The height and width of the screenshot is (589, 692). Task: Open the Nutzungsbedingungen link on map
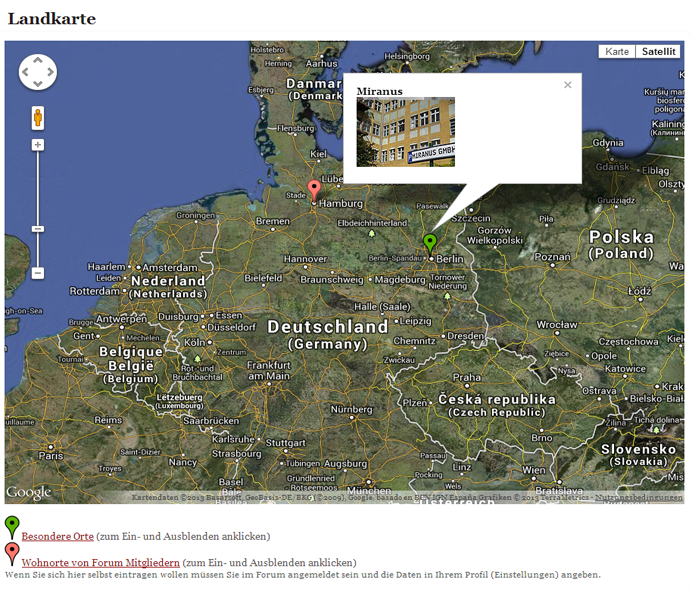638,497
